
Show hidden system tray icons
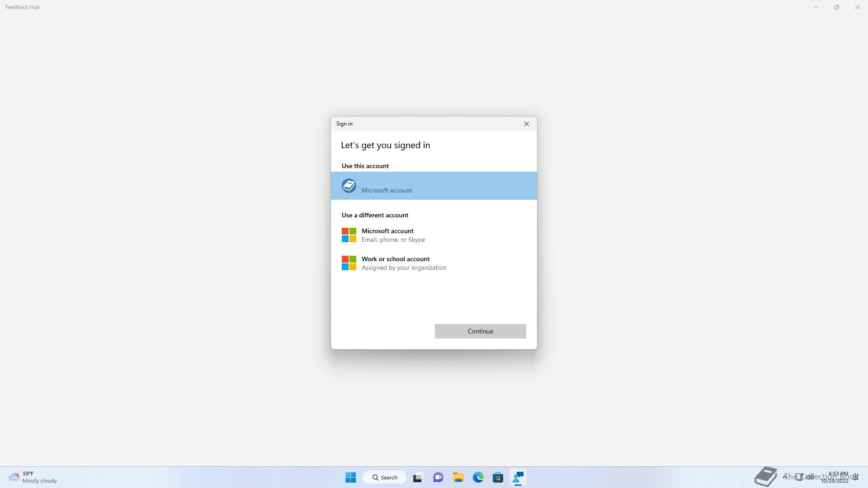click(x=785, y=477)
